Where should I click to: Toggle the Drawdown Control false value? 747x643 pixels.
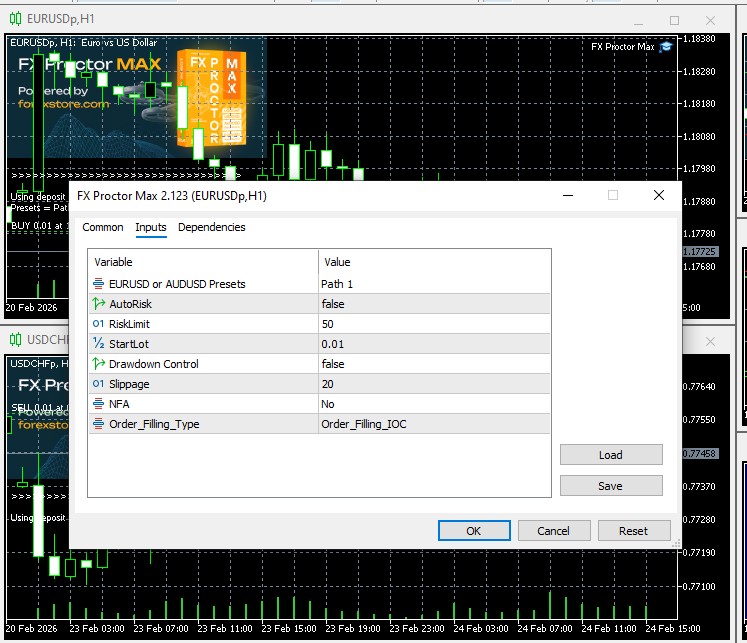click(434, 364)
